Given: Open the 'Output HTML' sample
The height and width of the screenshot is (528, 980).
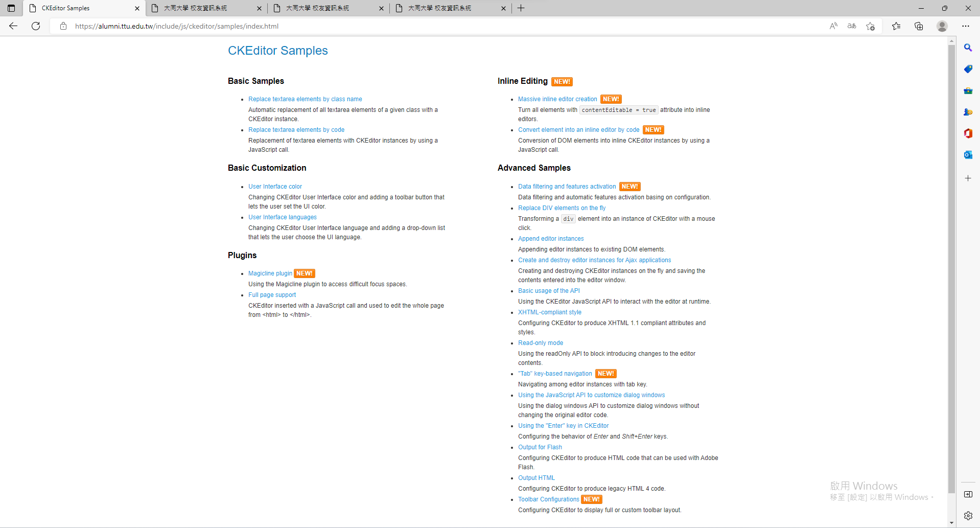Looking at the screenshot, I should click(x=536, y=478).
